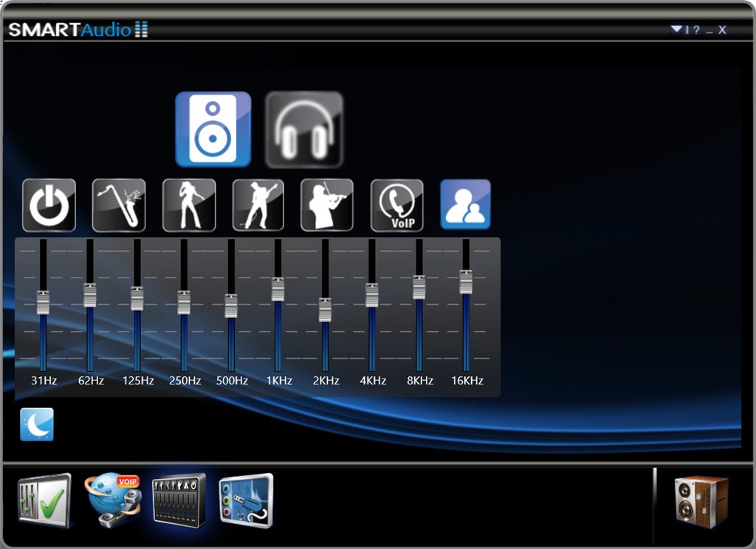Click the 250Hz equalizer slider handle
This screenshot has height=549, width=756.
[x=184, y=303]
